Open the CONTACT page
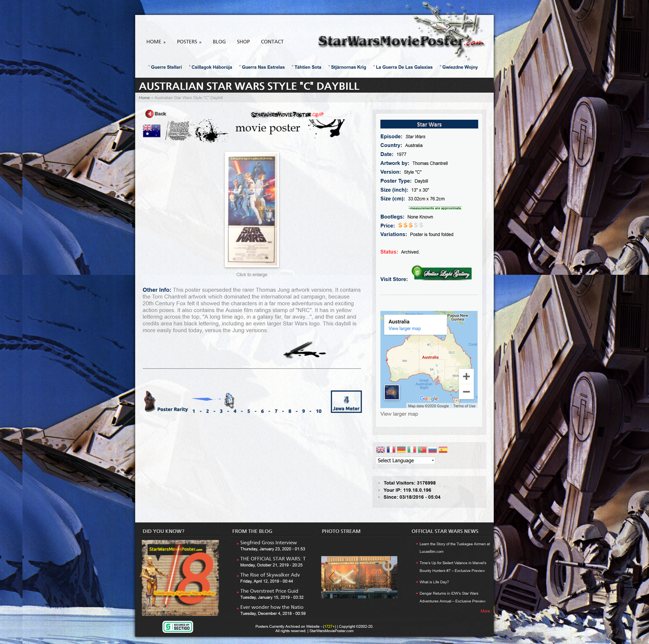Screen dimensions: 649x644 tap(272, 42)
